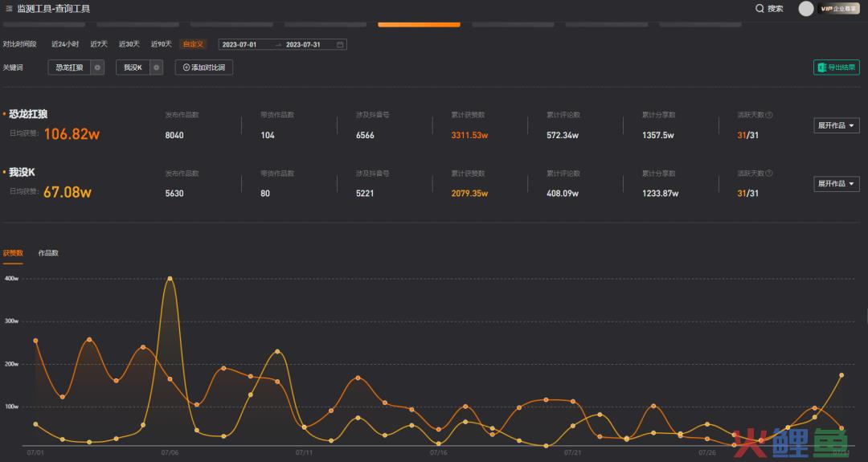
Task: Switch chart to 作品数 tab
Action: (48, 253)
